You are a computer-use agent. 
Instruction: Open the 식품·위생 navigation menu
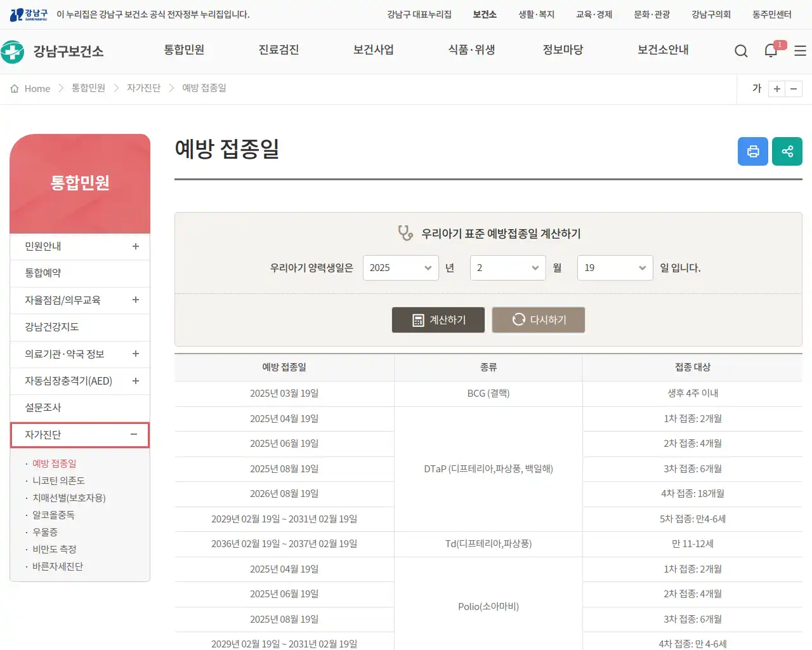[471, 50]
